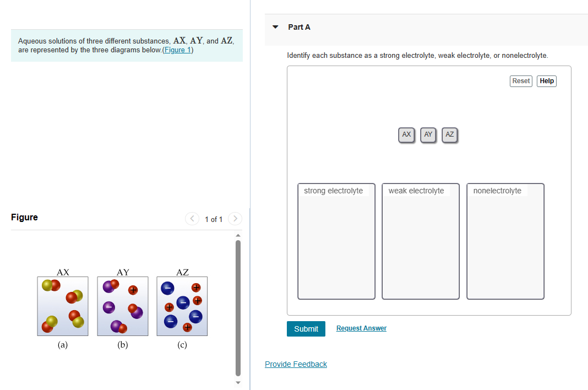This screenshot has width=588, height=390.
Task: Select the AZ draggable tile
Action: click(449, 135)
